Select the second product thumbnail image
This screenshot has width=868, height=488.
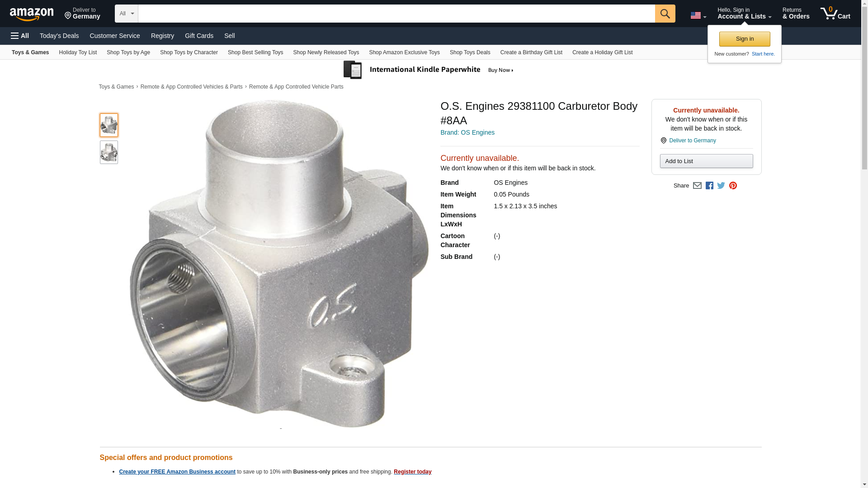[109, 152]
